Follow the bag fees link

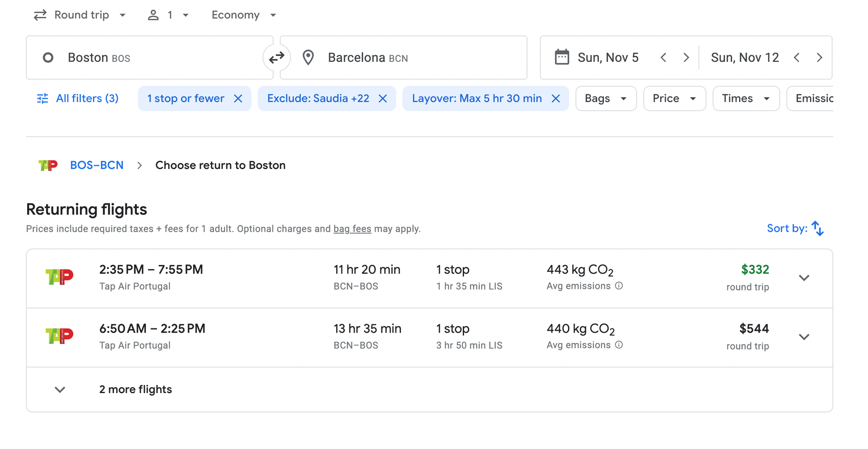(x=352, y=228)
